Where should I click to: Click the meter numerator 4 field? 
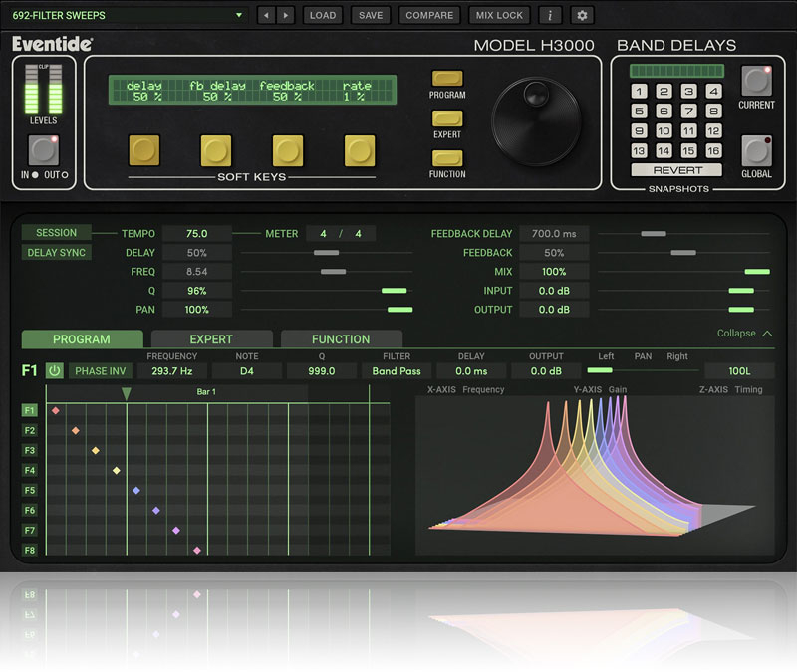[323, 234]
